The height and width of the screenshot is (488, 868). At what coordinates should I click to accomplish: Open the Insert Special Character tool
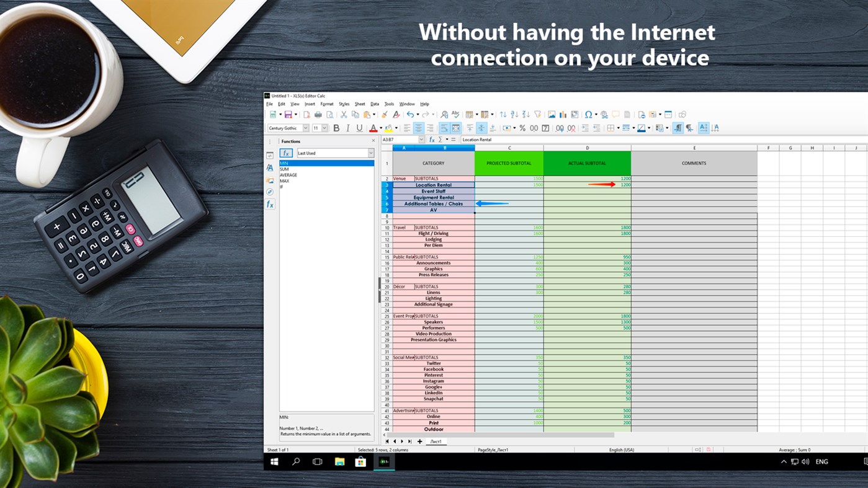pyautogui.click(x=587, y=114)
